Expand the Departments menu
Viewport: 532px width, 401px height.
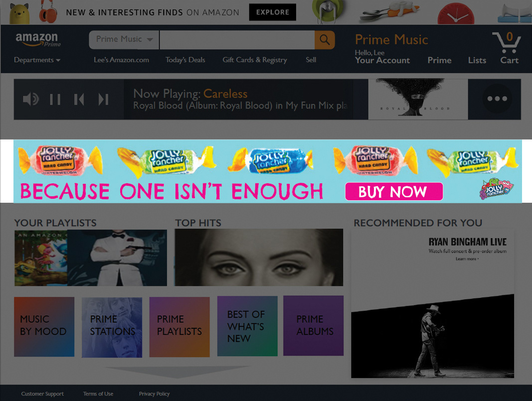click(37, 60)
